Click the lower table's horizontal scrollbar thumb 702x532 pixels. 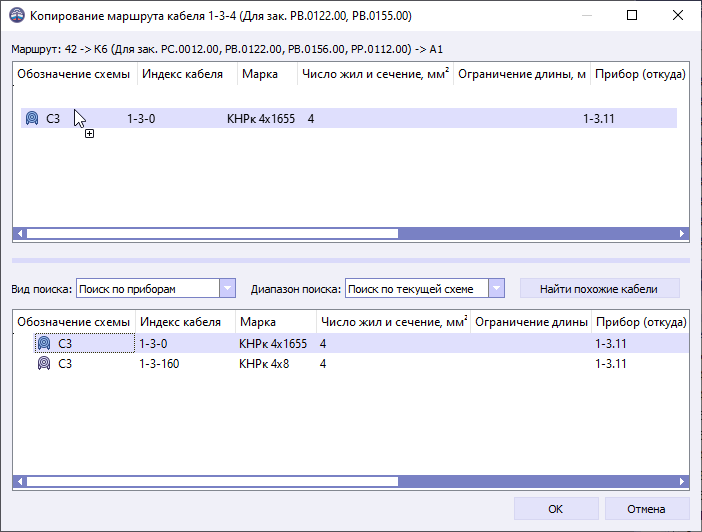click(x=212, y=481)
